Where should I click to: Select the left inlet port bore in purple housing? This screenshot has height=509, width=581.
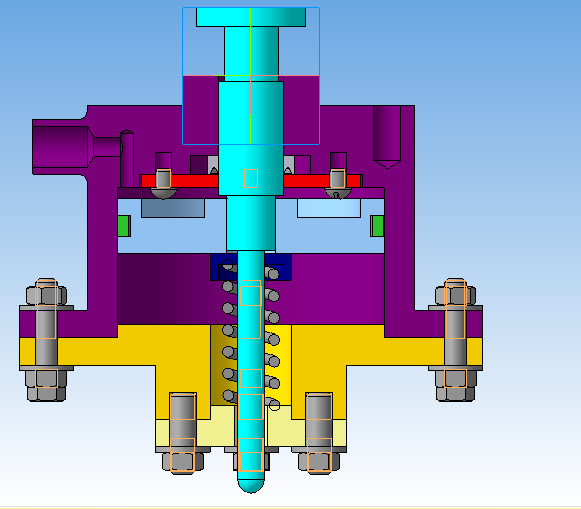coord(60,147)
